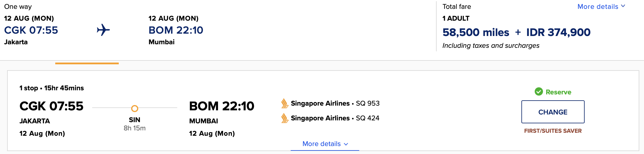Click the blue BOM 22:10 header arrival
The image size is (644, 154).
click(176, 30)
